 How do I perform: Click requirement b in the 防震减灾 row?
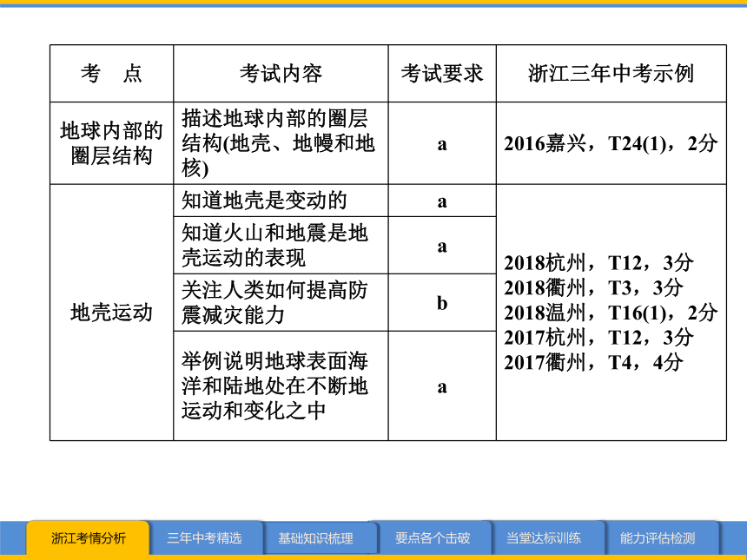[x=442, y=302]
